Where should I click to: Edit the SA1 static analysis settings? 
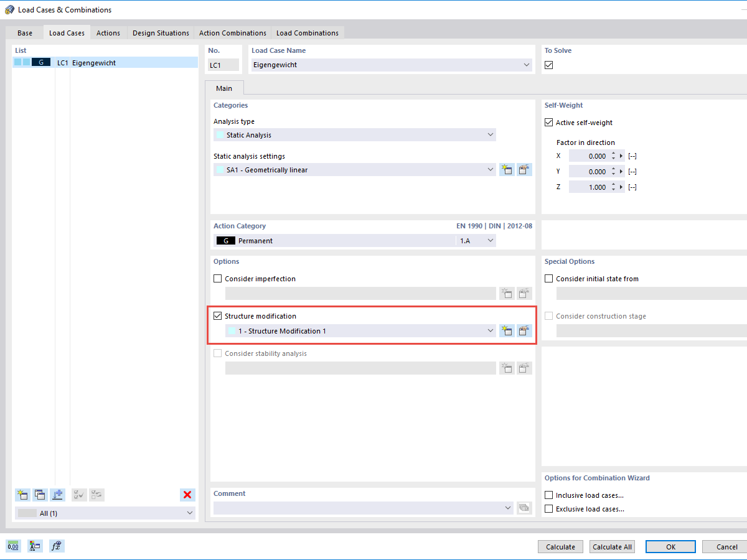click(x=524, y=169)
